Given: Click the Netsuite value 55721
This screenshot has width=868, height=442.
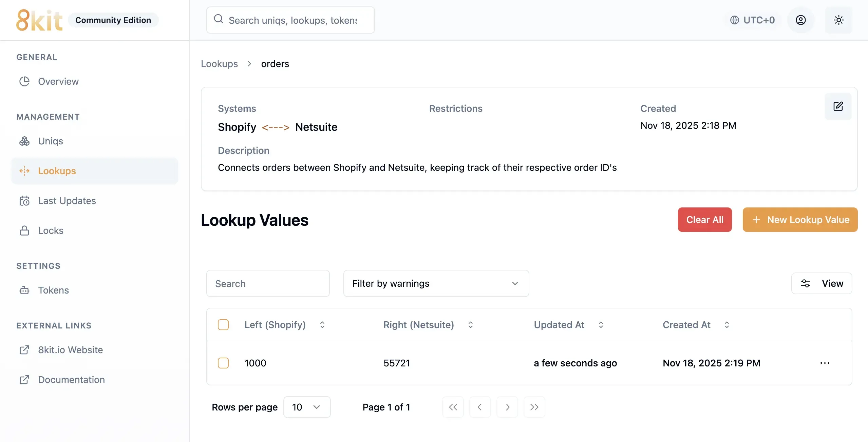Looking at the screenshot, I should (397, 363).
